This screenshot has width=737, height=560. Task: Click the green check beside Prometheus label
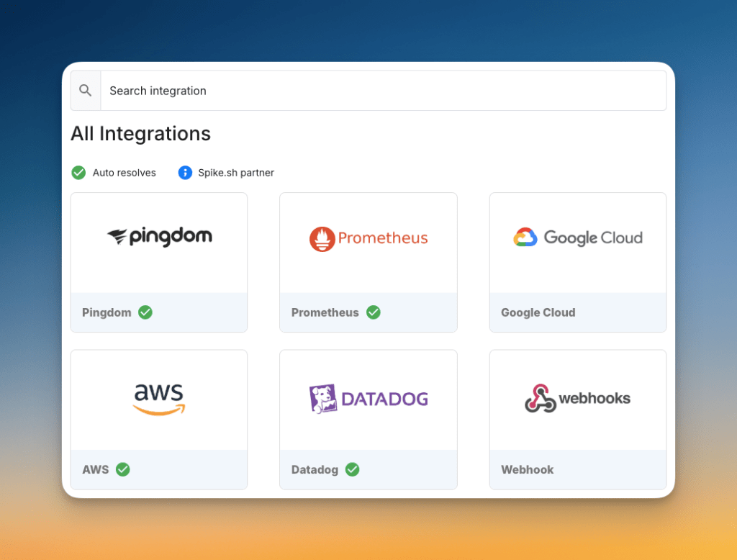click(x=373, y=312)
